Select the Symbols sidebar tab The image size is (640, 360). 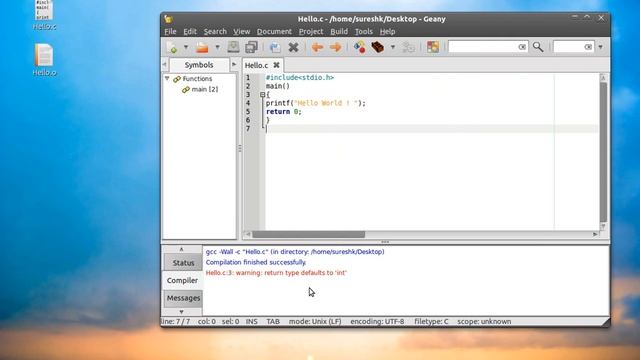[x=199, y=65]
